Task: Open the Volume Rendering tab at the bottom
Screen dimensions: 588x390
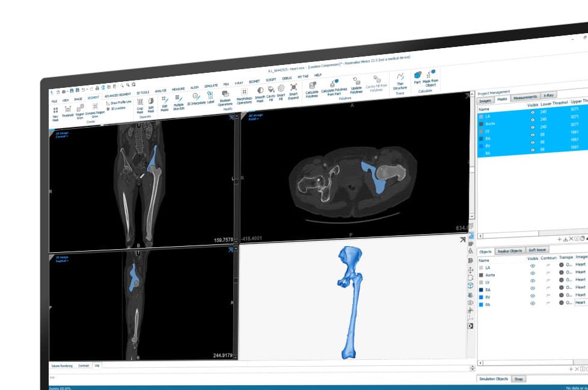Action: click(x=63, y=365)
